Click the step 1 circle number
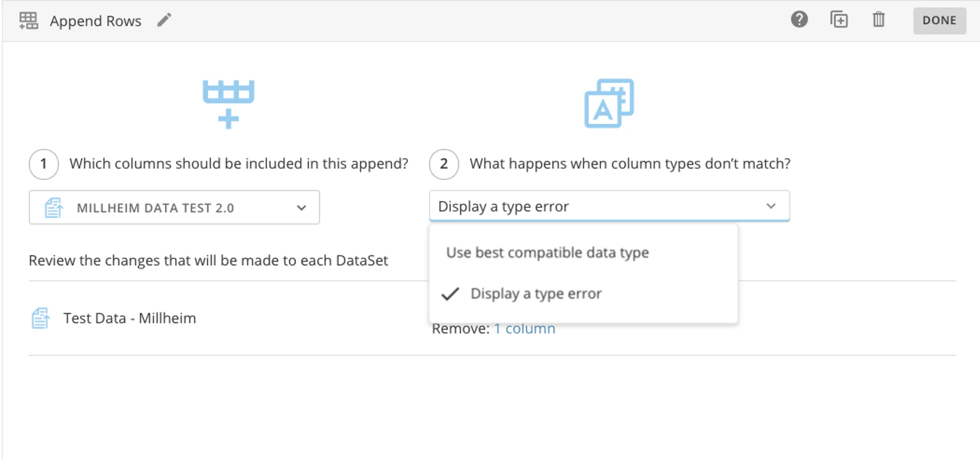This screenshot has height=459, width=980. (x=44, y=164)
